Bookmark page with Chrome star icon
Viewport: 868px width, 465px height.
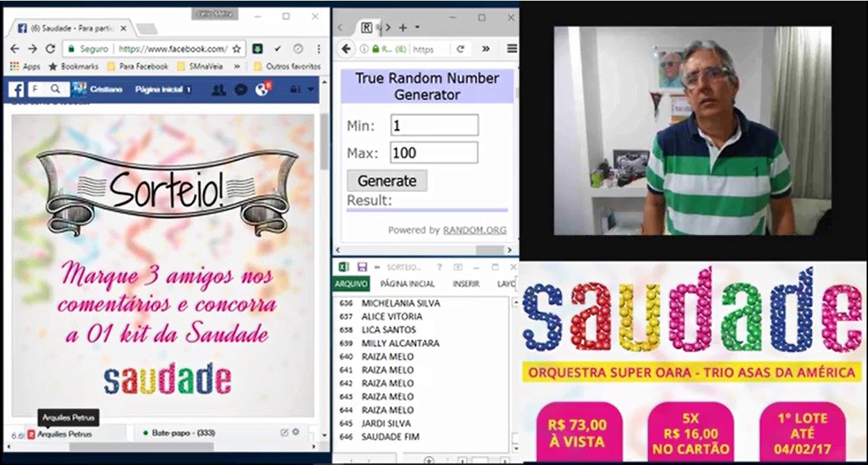[x=237, y=49]
